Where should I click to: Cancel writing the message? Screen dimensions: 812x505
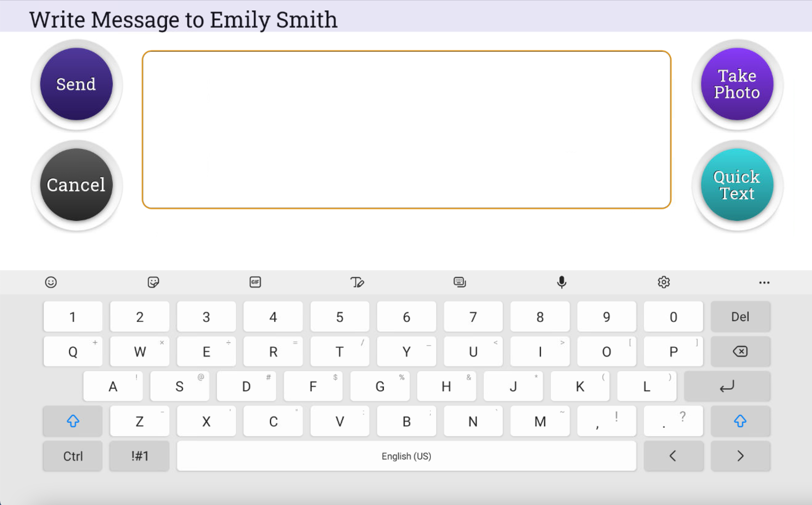[76, 185]
